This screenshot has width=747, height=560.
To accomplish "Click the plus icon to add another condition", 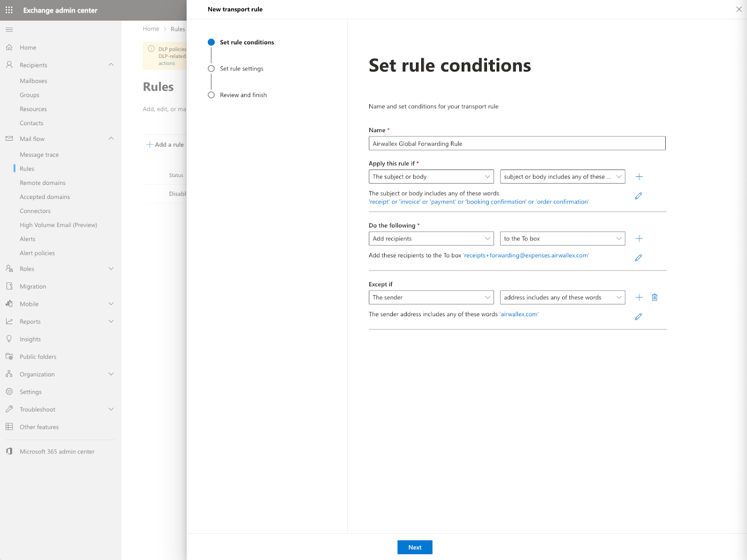I will point(639,177).
